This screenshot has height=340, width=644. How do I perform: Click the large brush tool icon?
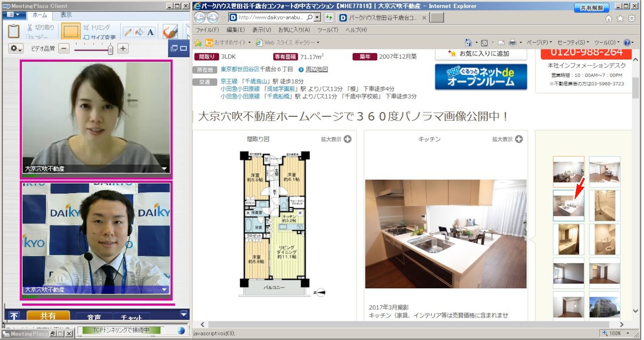pyautogui.click(x=169, y=32)
